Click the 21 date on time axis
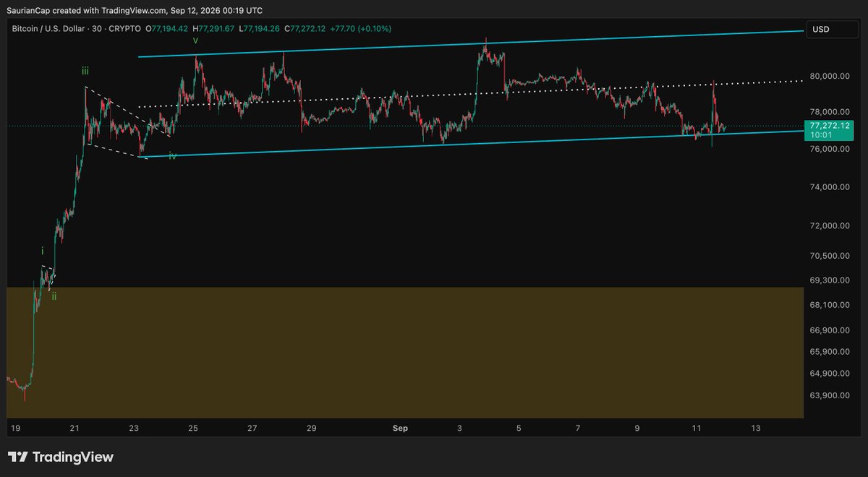Viewport: 868px width, 477px height. pos(75,429)
